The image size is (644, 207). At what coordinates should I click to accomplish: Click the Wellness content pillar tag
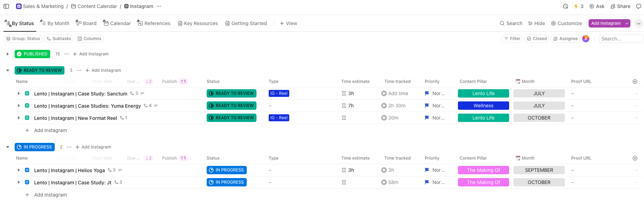pyautogui.click(x=483, y=106)
